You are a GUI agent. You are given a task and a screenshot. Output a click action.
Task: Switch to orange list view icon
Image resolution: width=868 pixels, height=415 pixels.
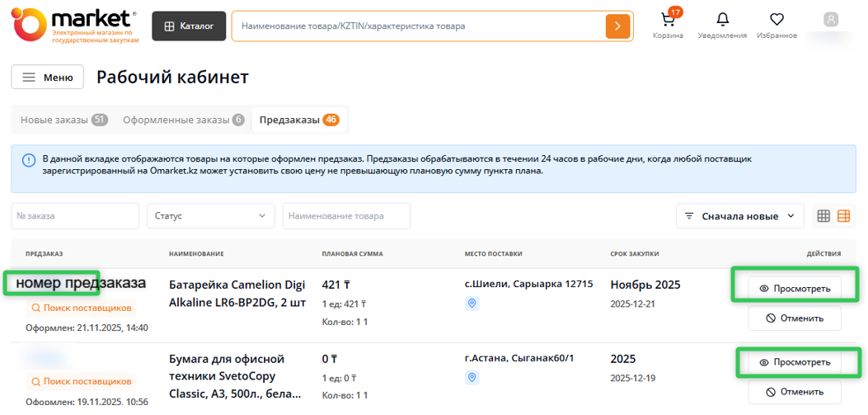[x=843, y=216]
